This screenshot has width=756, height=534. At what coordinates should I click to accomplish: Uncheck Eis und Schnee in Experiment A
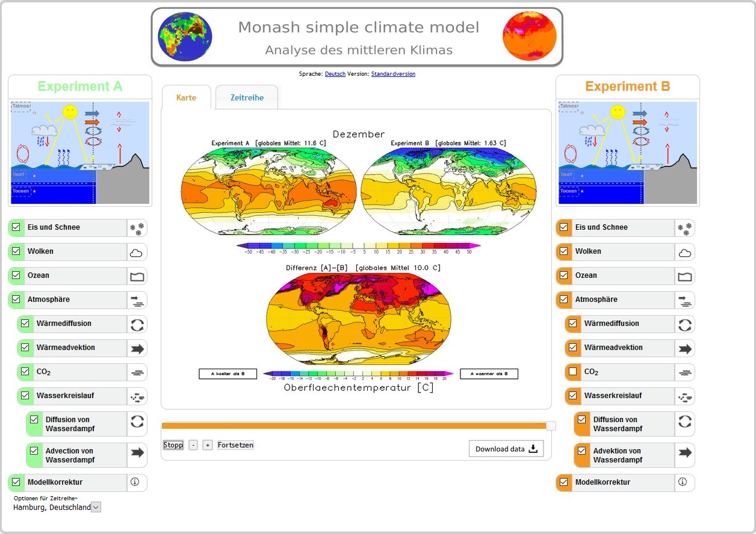[16, 227]
